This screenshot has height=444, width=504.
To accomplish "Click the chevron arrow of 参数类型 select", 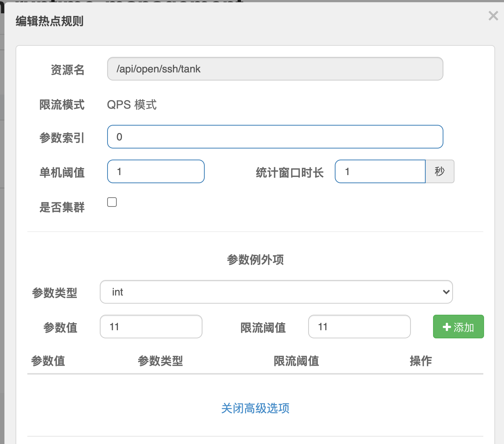I will pyautogui.click(x=446, y=292).
